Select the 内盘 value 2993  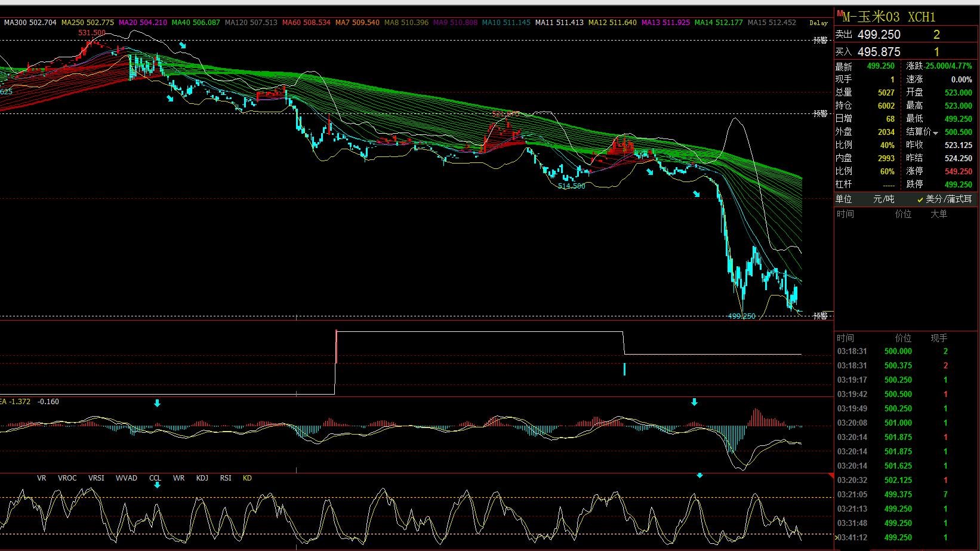click(x=886, y=158)
